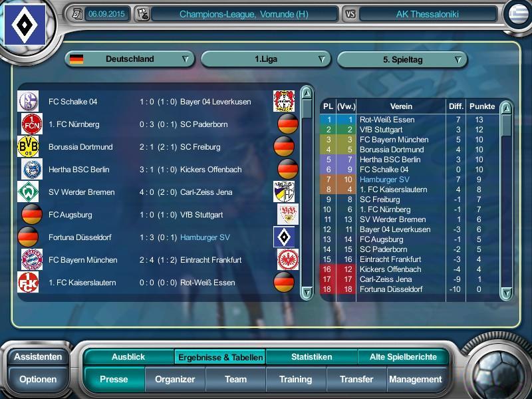Click the Fortuna Düsseldorf flag ball icon
This screenshot has height=399, width=532.
[x=28, y=237]
